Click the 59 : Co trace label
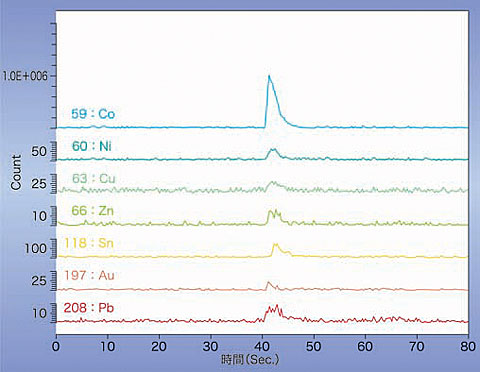The width and height of the screenshot is (480, 372). click(93, 114)
